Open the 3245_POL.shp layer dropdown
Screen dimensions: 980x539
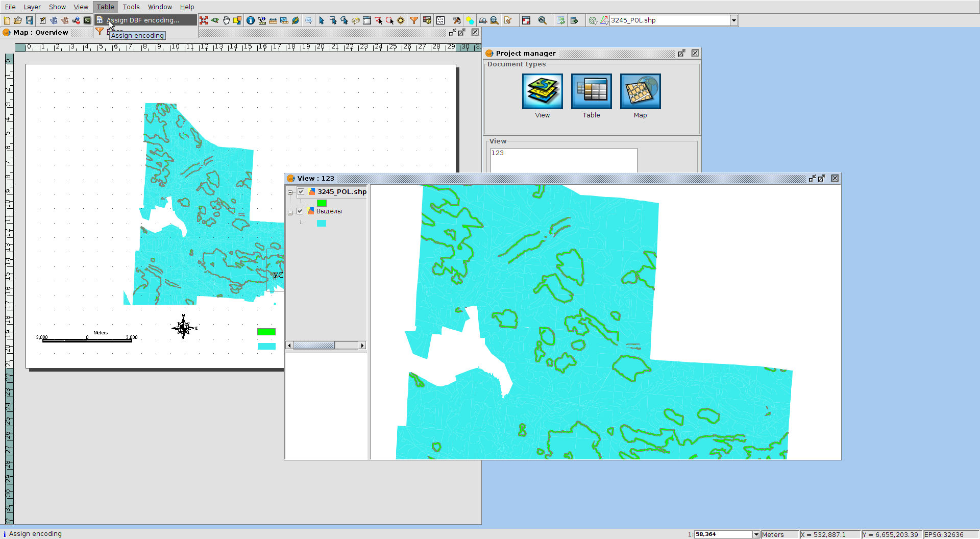(733, 20)
